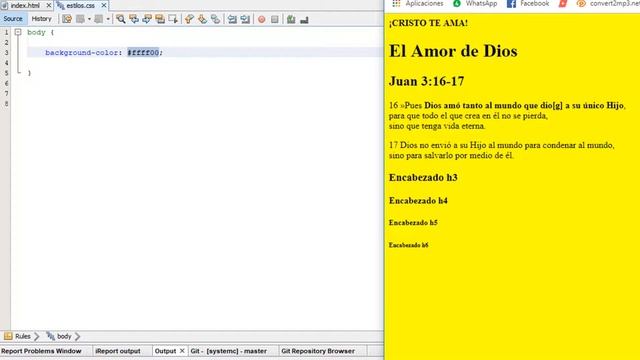Click the Encabezado h3 heading

(x=423, y=178)
